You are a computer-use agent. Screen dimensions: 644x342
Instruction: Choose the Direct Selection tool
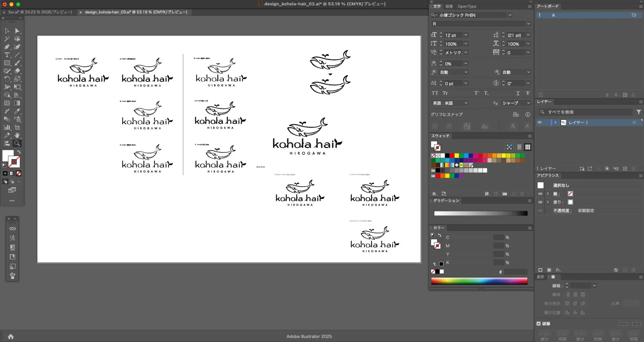[x=17, y=31]
